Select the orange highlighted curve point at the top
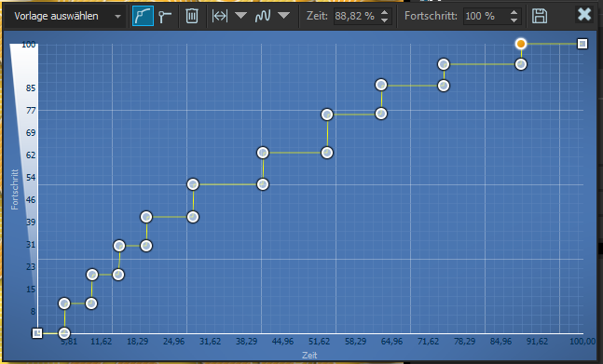Viewport: 603px width, 364px height. (x=521, y=44)
